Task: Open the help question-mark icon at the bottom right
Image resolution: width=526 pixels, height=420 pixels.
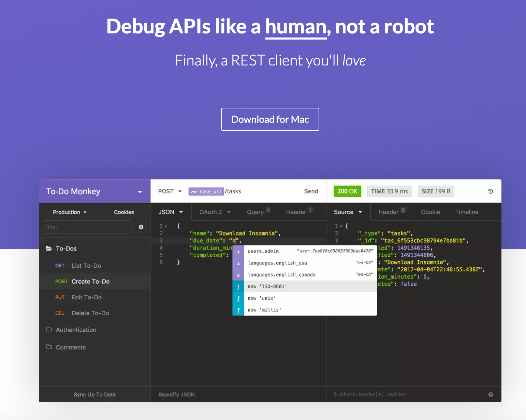Action: pyautogui.click(x=491, y=394)
